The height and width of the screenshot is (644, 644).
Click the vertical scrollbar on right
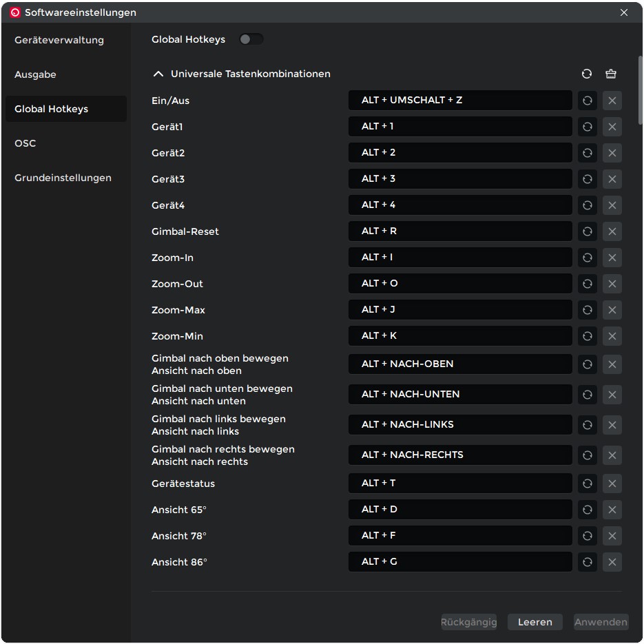point(640,90)
